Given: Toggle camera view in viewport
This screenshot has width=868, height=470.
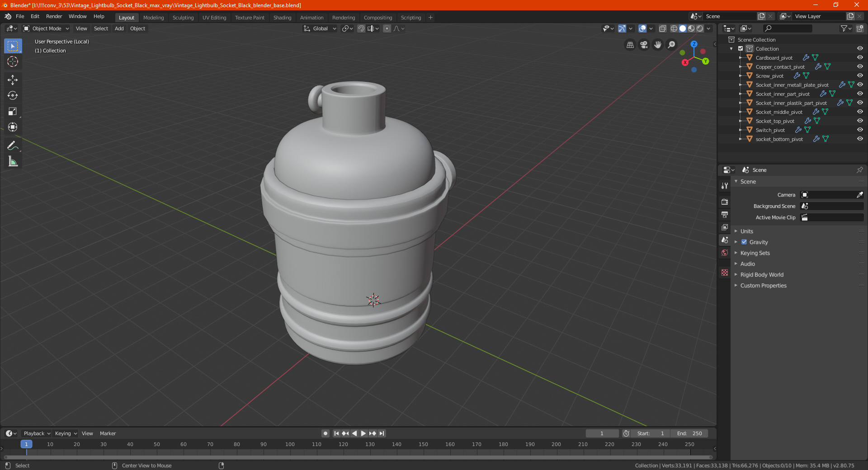Looking at the screenshot, I should pos(644,45).
